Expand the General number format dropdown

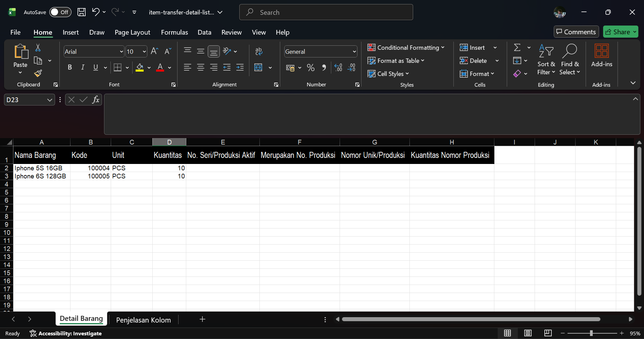pyautogui.click(x=354, y=52)
